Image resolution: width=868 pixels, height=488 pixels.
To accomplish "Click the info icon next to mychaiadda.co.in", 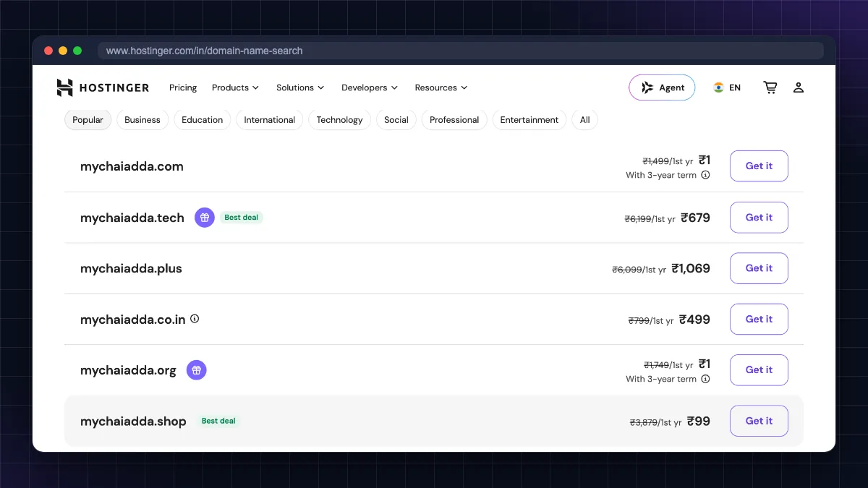I will [195, 319].
